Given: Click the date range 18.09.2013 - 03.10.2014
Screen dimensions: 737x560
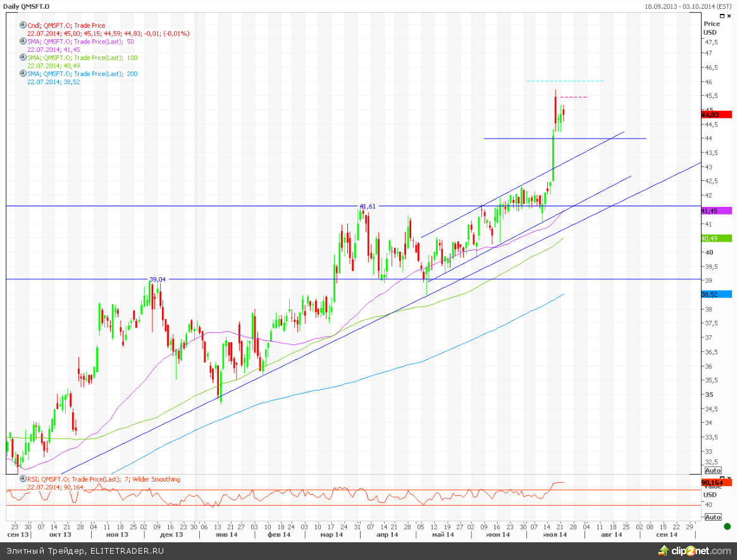Looking at the screenshot, I should [x=688, y=6].
